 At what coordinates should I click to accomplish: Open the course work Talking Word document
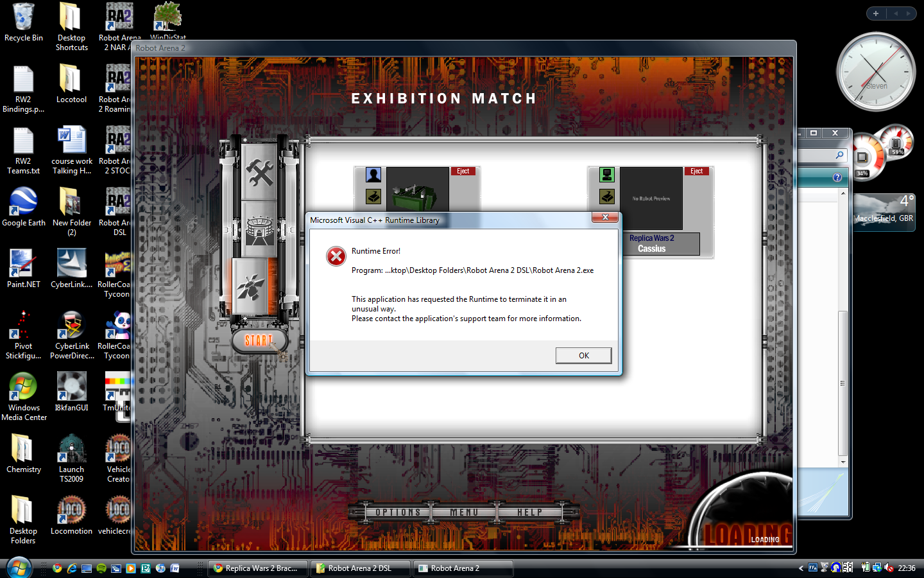(x=71, y=150)
